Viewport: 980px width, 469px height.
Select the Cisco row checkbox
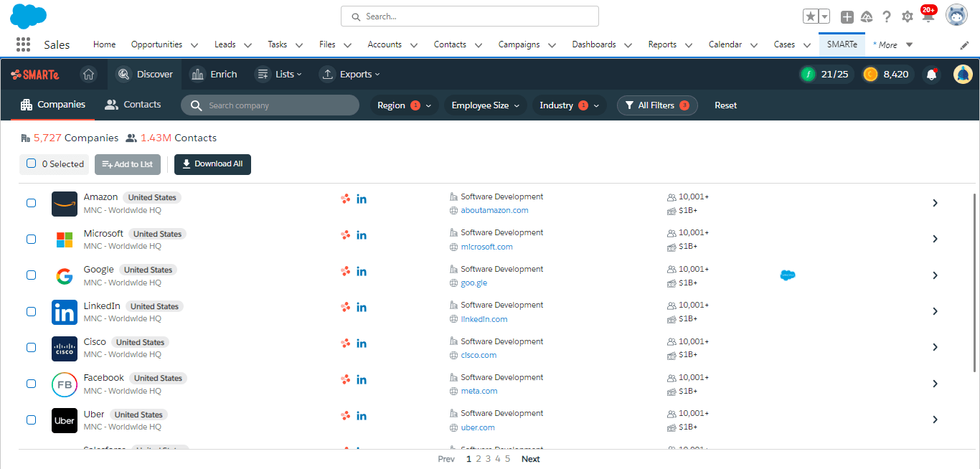point(32,347)
